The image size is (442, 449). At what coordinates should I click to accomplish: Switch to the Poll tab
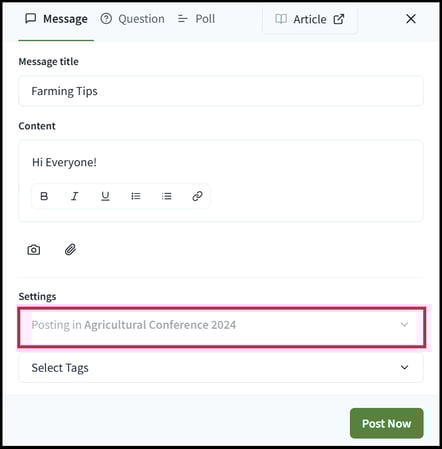pyautogui.click(x=196, y=19)
